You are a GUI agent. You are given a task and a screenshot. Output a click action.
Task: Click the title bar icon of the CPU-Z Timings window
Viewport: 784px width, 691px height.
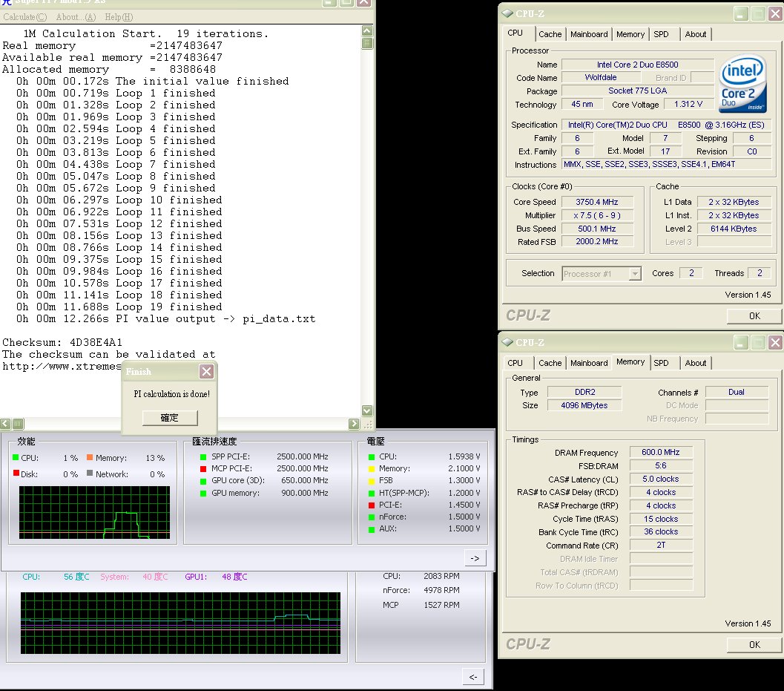click(x=507, y=342)
